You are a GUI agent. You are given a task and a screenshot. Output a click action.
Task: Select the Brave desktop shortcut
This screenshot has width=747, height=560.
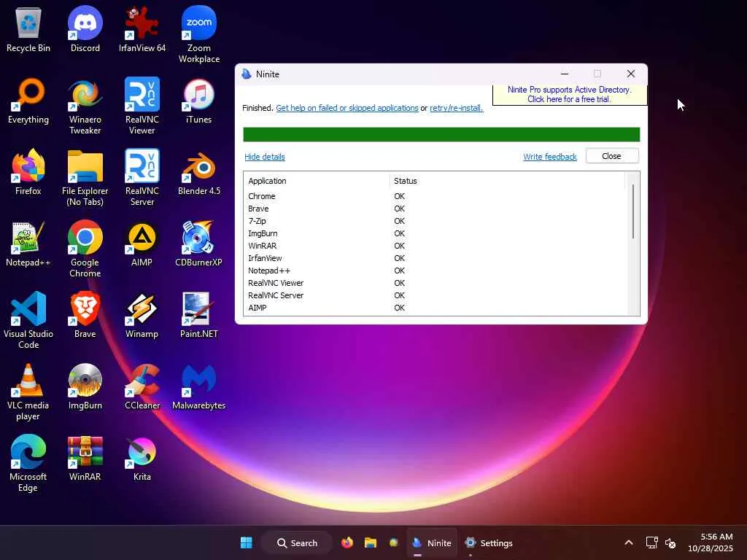tap(85, 315)
